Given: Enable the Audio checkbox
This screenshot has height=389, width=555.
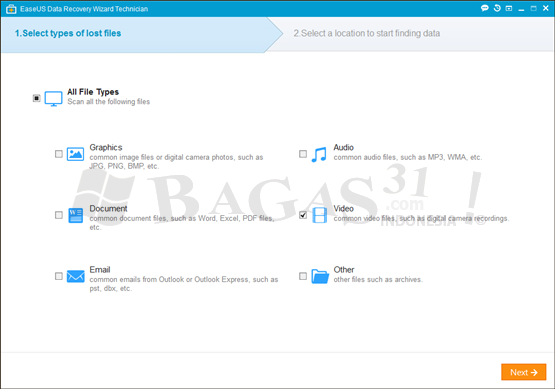Looking at the screenshot, I should (303, 154).
